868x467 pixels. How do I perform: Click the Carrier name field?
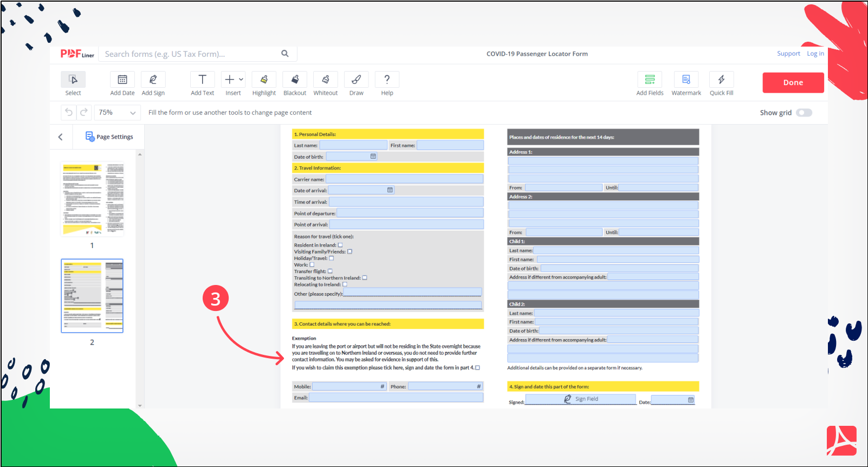pos(404,179)
